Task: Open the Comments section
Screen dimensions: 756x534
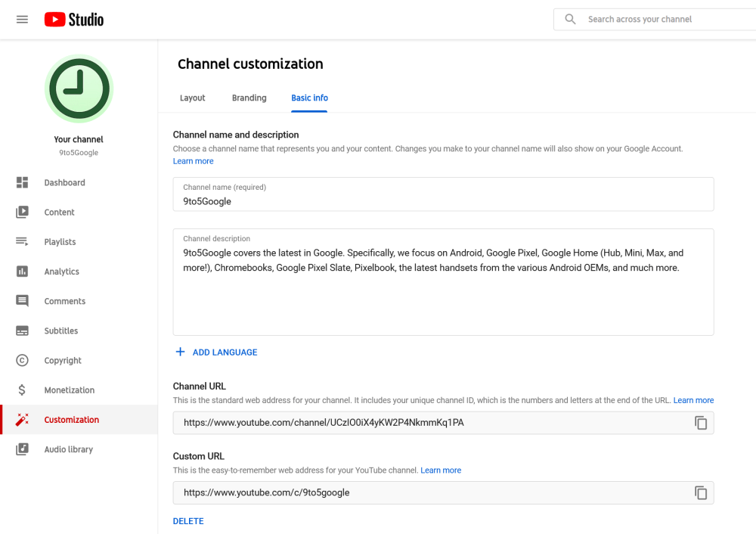Action: click(64, 301)
